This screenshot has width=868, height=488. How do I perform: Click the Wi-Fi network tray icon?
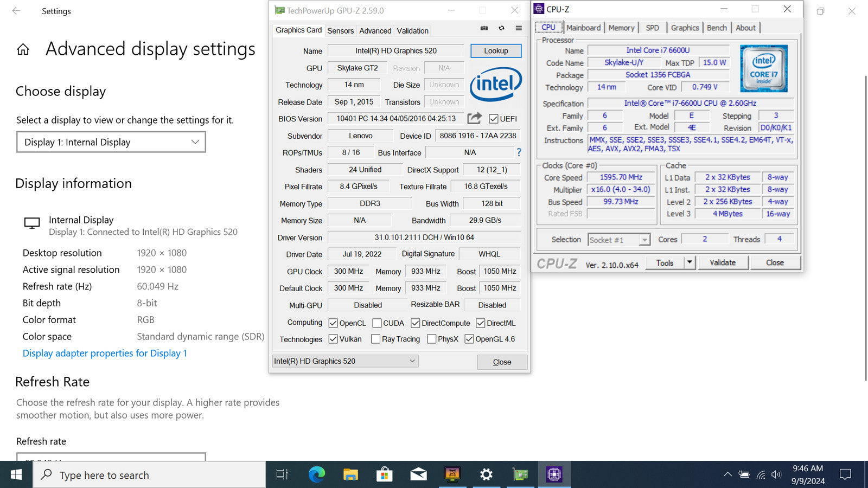pos(761,475)
